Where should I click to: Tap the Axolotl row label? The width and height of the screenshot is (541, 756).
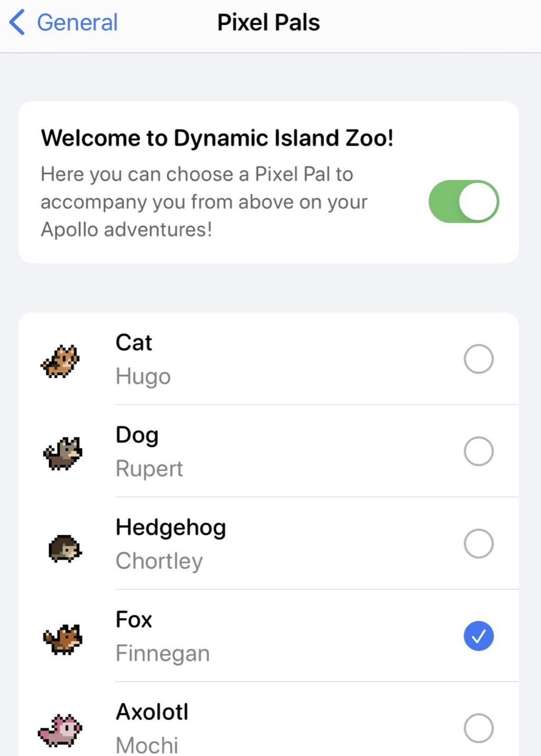pyautogui.click(x=152, y=712)
